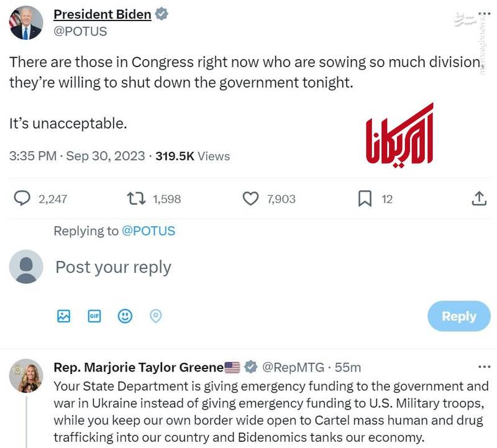View Marjorie Taylor Greene's avatar
The width and height of the screenshot is (497, 448).
tap(25, 376)
